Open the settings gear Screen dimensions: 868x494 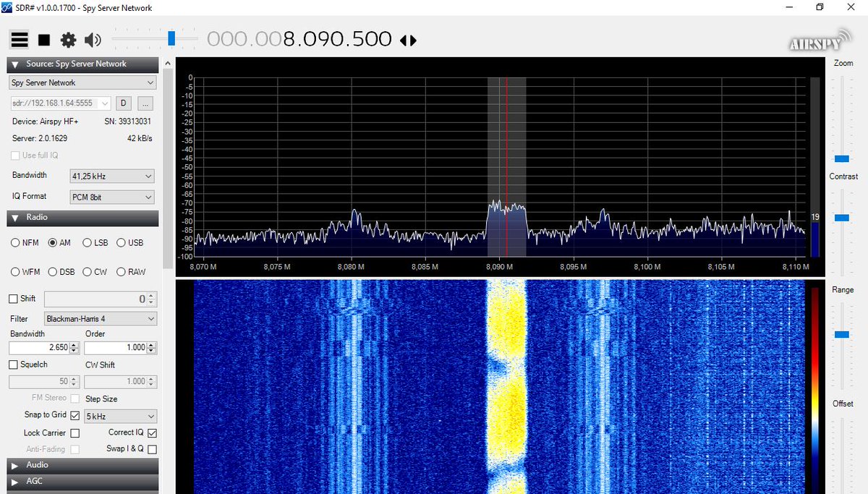pyautogui.click(x=68, y=39)
